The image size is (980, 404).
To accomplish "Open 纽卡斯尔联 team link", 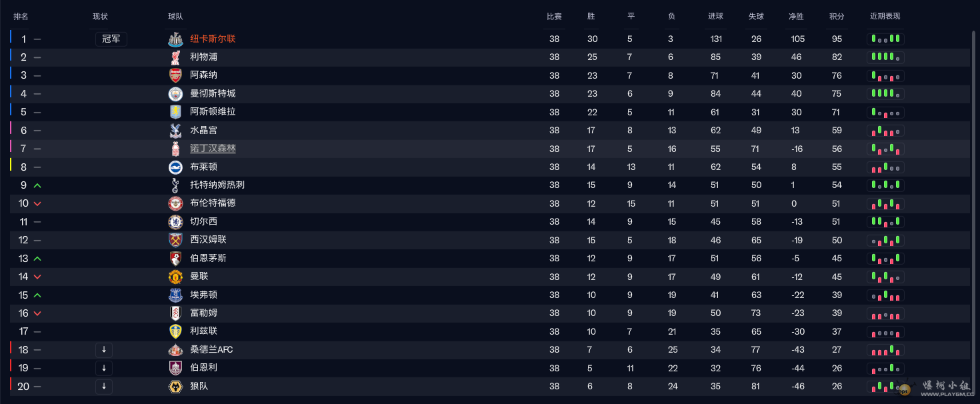I will (213, 39).
